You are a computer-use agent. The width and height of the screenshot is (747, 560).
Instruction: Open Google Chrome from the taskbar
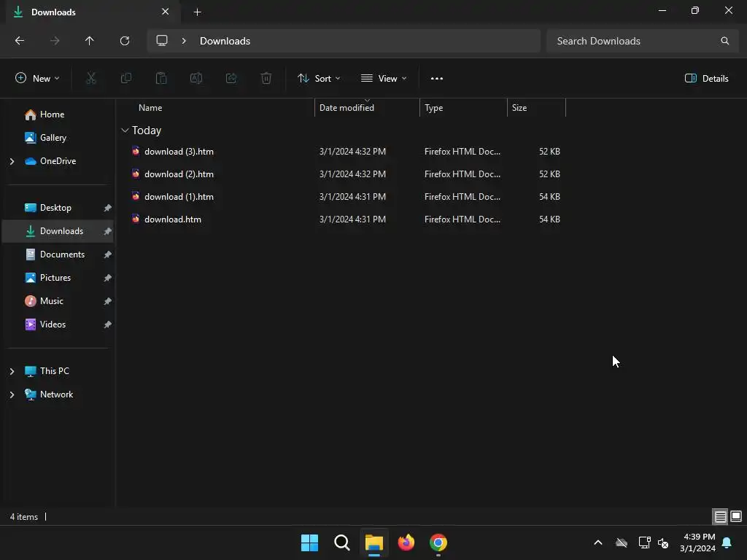click(438, 542)
